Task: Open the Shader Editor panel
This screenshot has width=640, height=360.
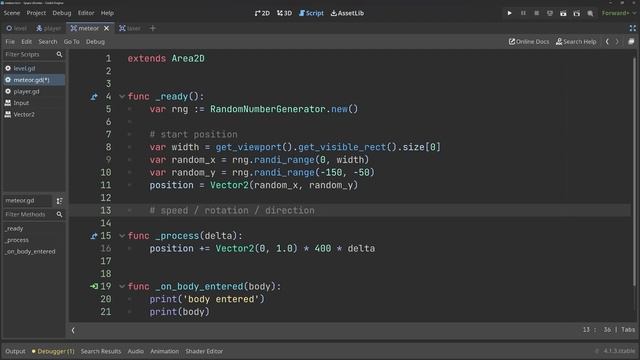Action: [x=204, y=351]
